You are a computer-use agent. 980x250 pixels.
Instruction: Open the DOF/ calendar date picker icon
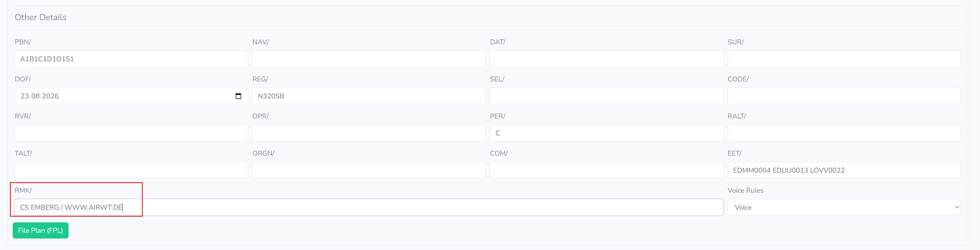coord(238,96)
